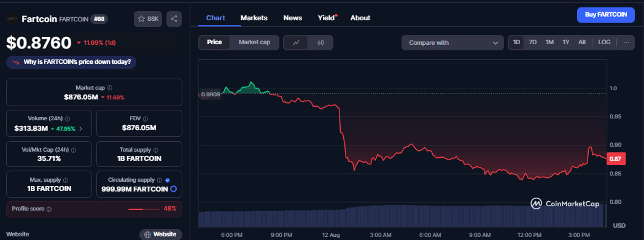Click the 12 Aug date axis label

coord(331,234)
